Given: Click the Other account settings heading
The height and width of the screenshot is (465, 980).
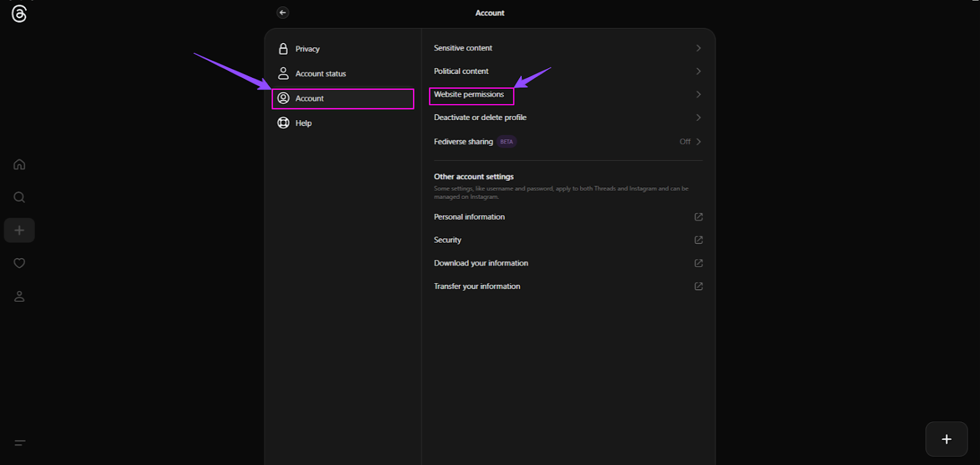Looking at the screenshot, I should (x=474, y=176).
